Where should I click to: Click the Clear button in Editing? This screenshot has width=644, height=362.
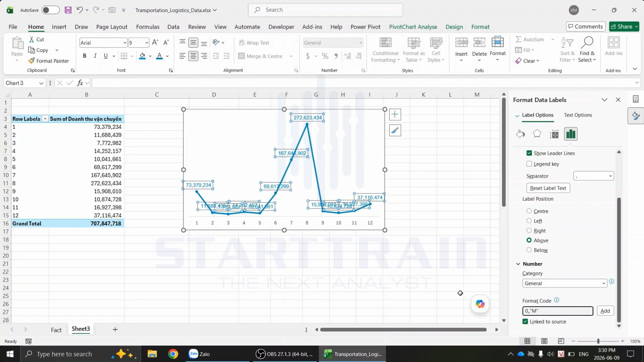[x=528, y=61]
